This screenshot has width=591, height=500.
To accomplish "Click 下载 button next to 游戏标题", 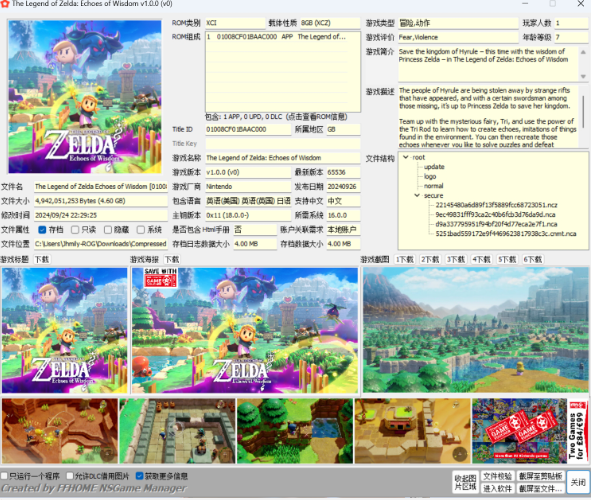I will click(x=42, y=259).
